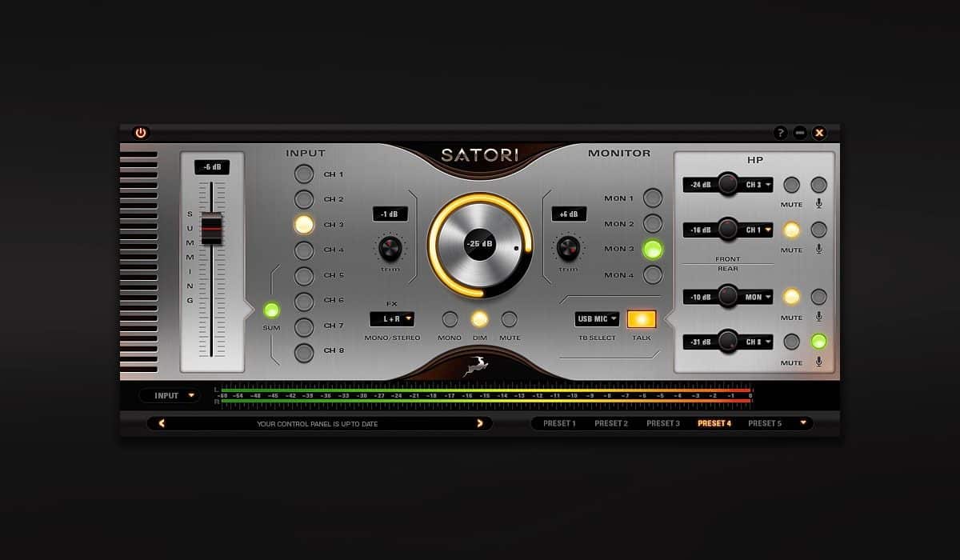Click the input trim knob
The height and width of the screenshot is (560, 960).
point(390,248)
